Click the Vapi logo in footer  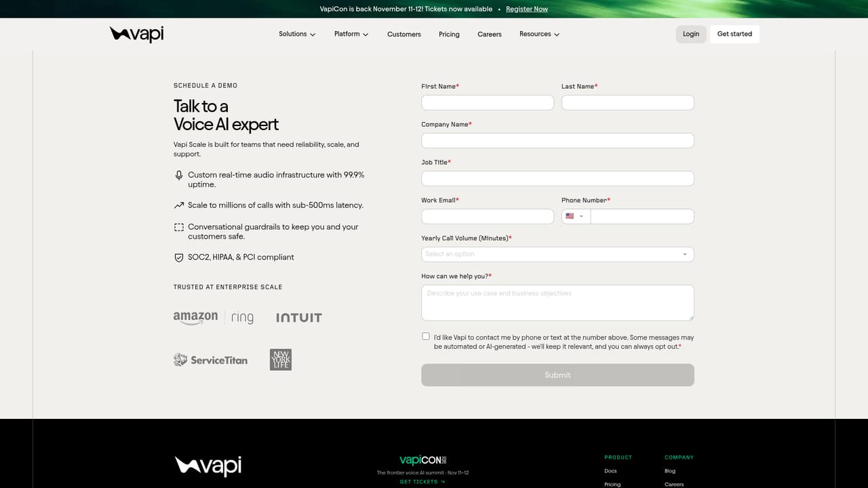(208, 466)
